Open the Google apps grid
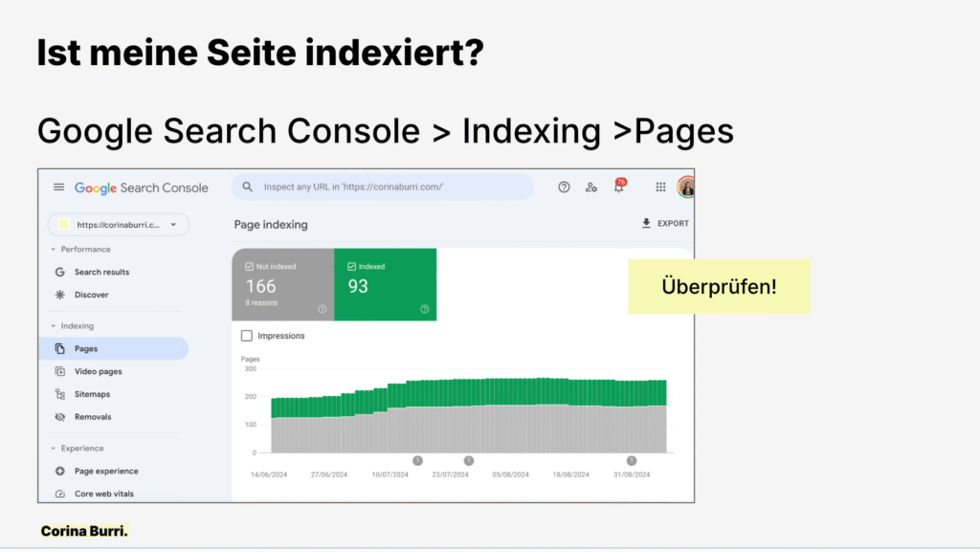Viewport: 980px width, 552px height. pos(660,188)
